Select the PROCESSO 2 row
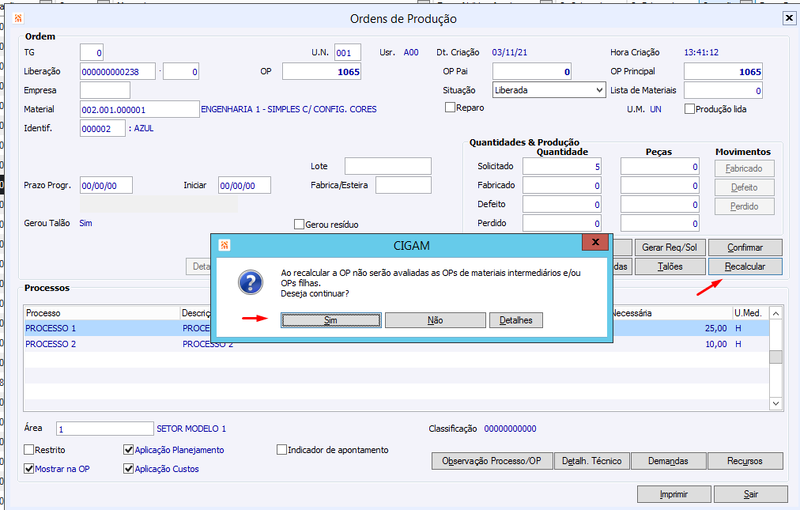Screen dimensions: 800x510 coord(396,344)
